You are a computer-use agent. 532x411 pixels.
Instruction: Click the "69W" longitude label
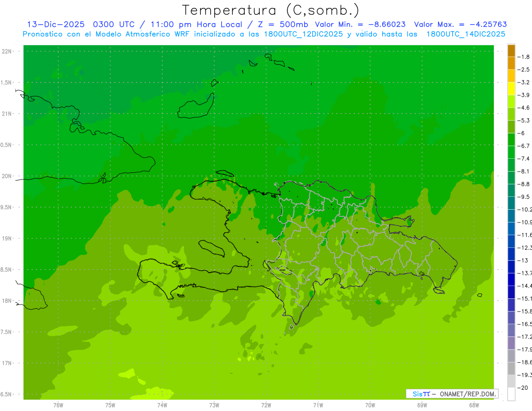tap(422, 405)
